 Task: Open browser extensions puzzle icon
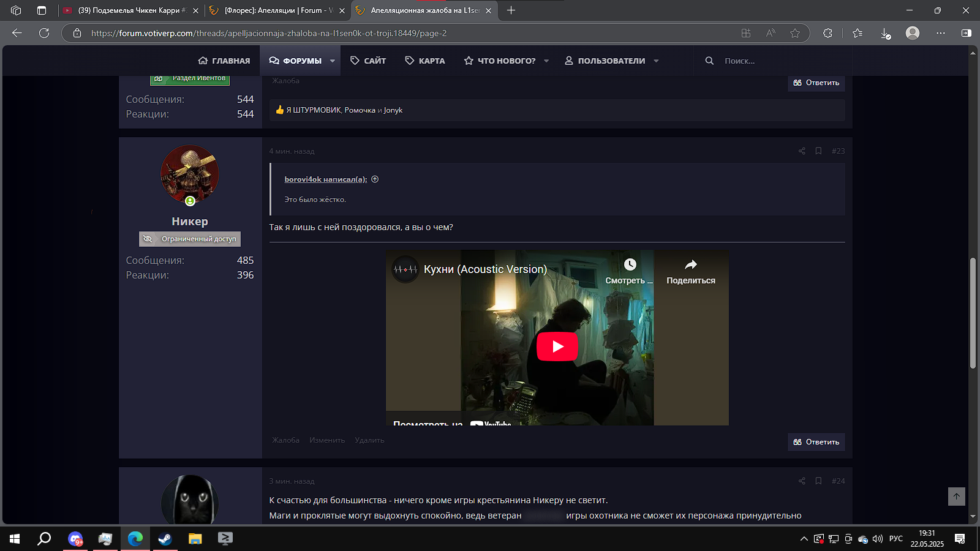coord(827,33)
